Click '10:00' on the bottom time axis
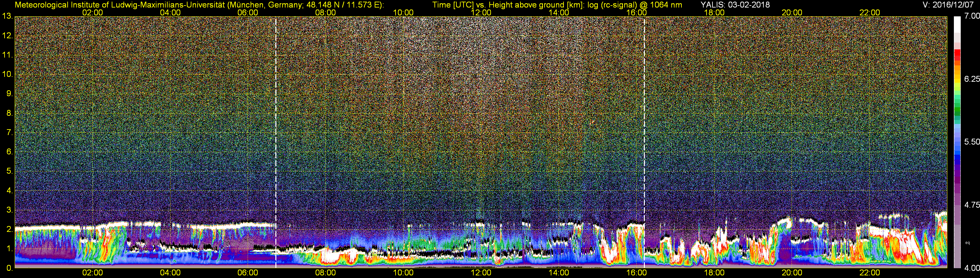This screenshot has height=278, width=980. click(403, 273)
